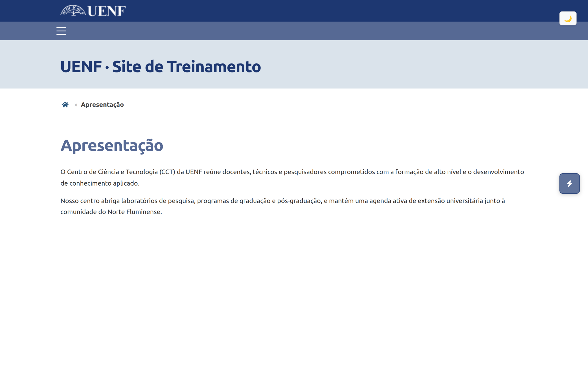
Task: Click the paragraph starting 'O Centro de Ciência'
Action: pyautogui.click(x=292, y=178)
